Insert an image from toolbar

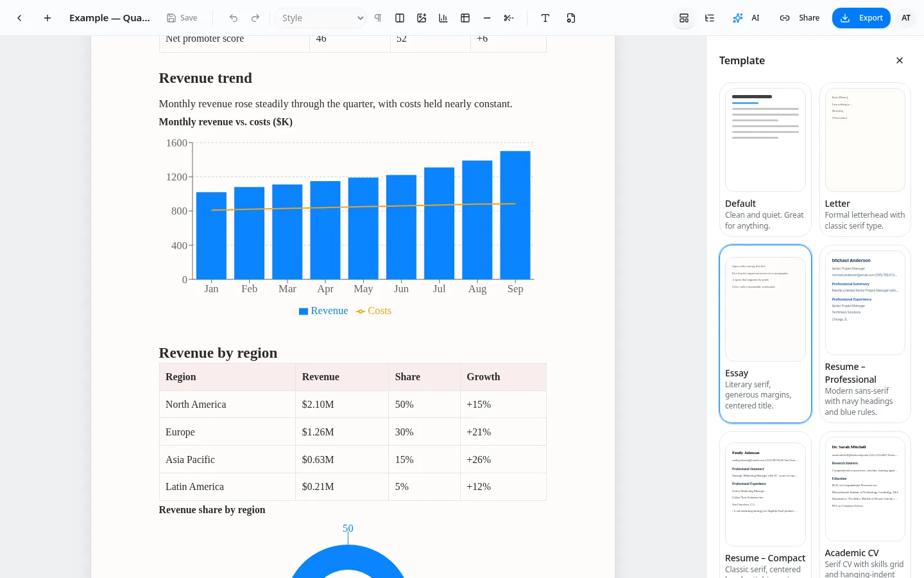pos(422,18)
